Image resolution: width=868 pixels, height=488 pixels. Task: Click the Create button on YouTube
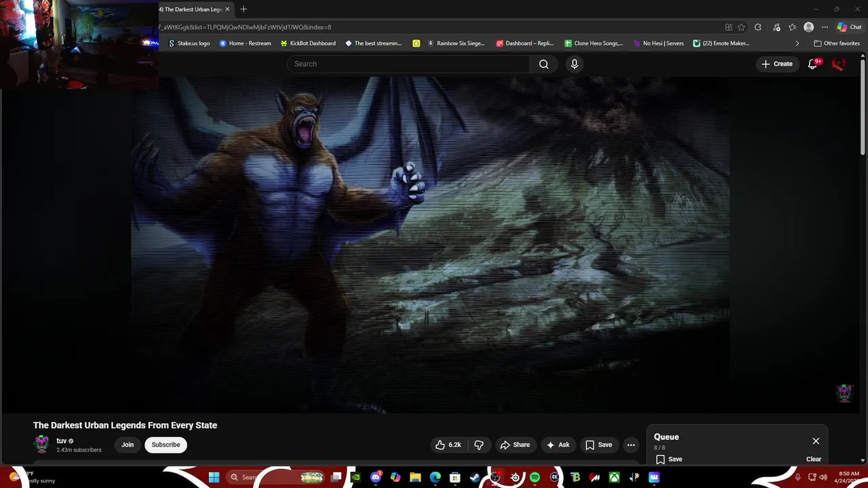pos(776,64)
